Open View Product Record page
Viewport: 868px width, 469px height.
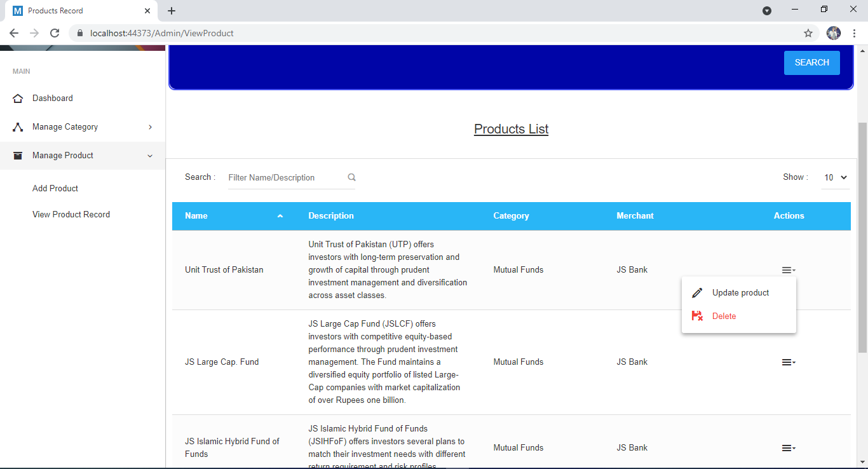pyautogui.click(x=71, y=215)
